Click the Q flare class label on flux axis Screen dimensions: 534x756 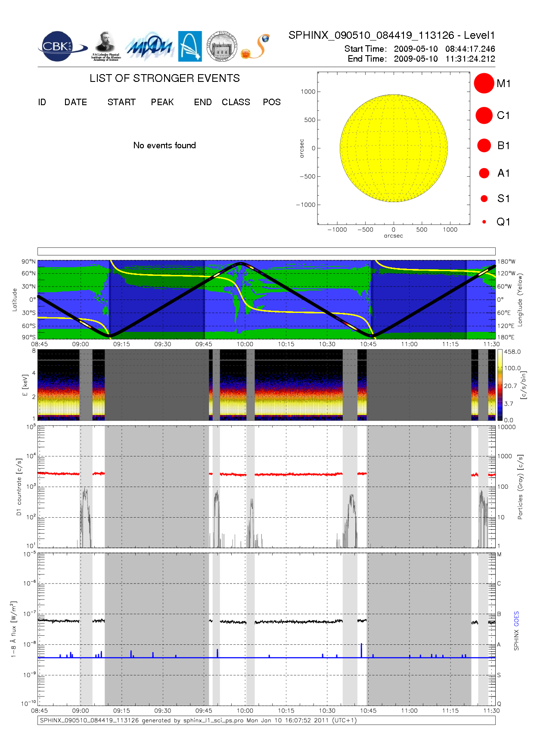click(499, 704)
